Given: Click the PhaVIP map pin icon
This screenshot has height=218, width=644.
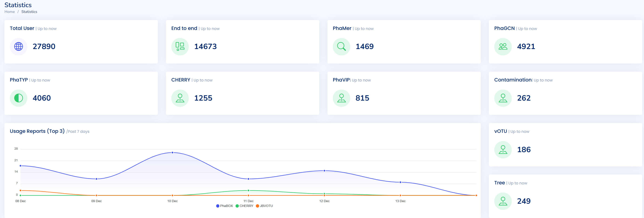Looking at the screenshot, I should coord(341,98).
